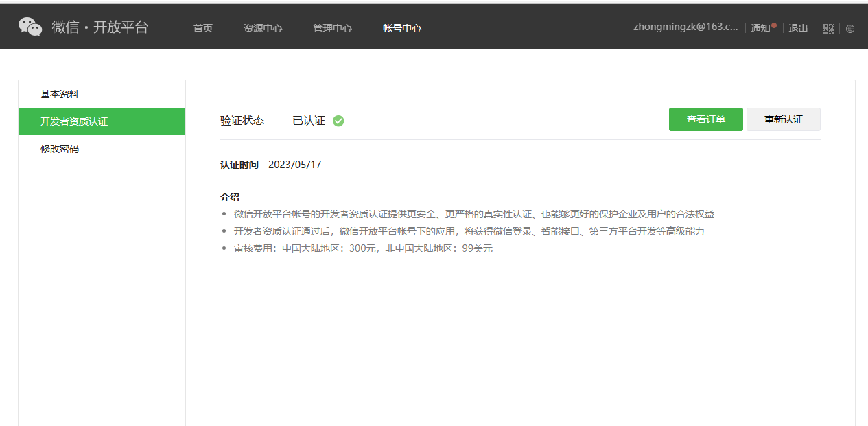
Task: Open 管理中心 menu item
Action: tap(333, 28)
